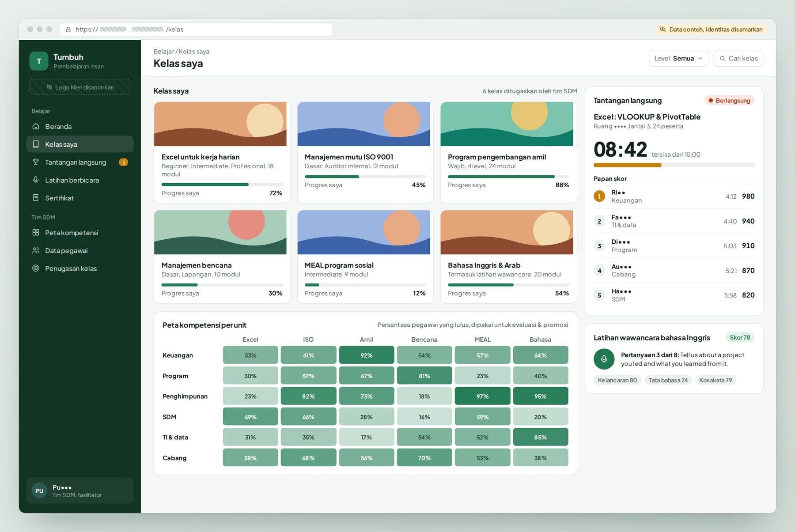The image size is (795, 532).
Task: Click the Penugasan kelas target icon
Action: pyautogui.click(x=36, y=268)
